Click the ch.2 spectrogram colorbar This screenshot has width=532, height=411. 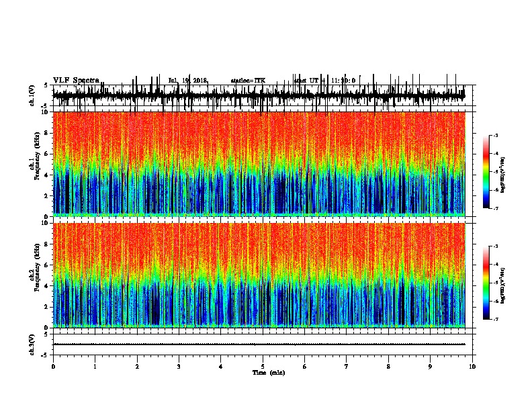(486, 283)
